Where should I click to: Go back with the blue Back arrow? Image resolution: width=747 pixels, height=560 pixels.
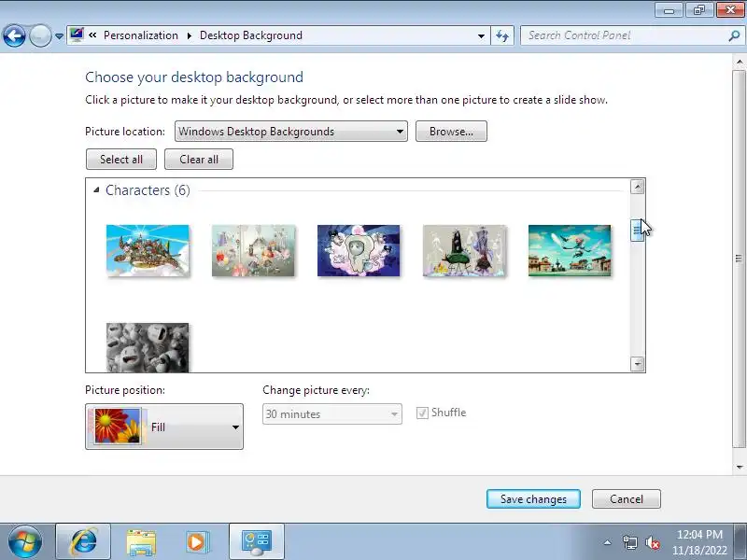click(x=14, y=35)
